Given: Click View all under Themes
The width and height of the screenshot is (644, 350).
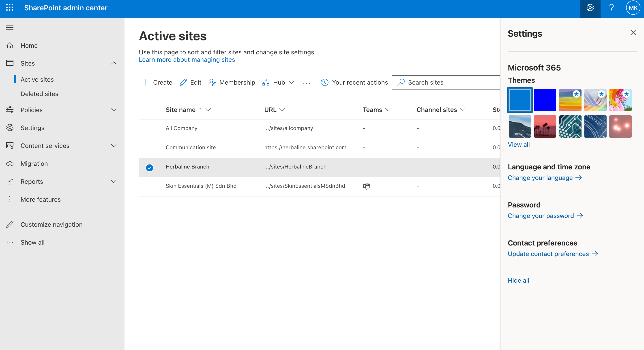Looking at the screenshot, I should 519,144.
